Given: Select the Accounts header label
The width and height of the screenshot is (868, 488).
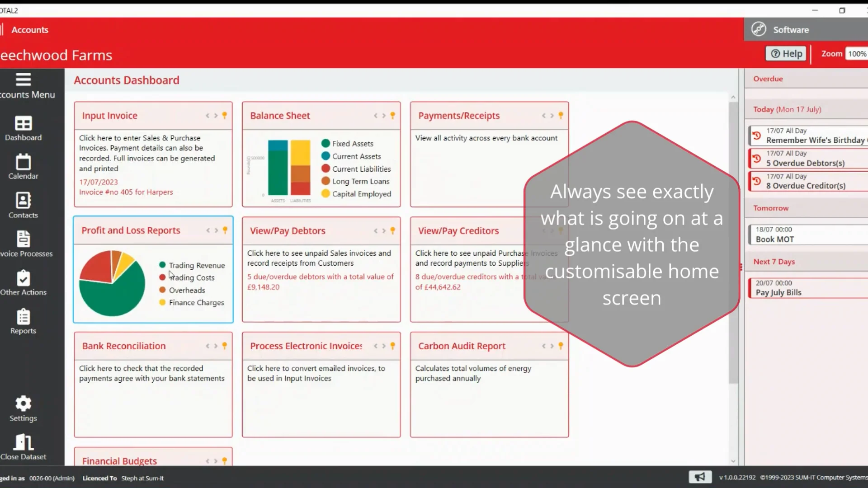Looking at the screenshot, I should [29, 29].
